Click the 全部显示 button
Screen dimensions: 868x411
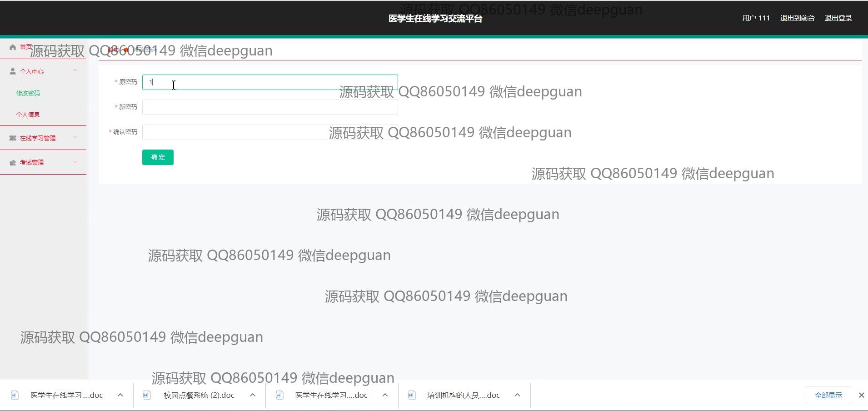pyautogui.click(x=828, y=395)
